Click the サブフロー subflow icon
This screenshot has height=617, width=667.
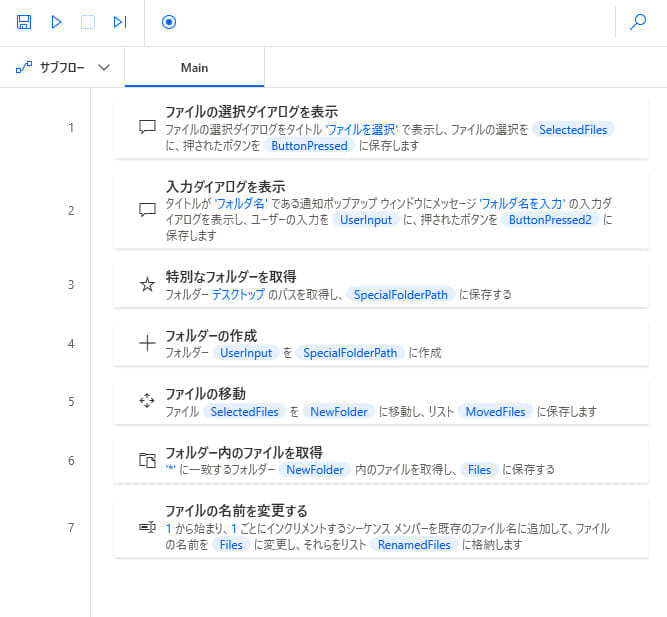click(24, 67)
